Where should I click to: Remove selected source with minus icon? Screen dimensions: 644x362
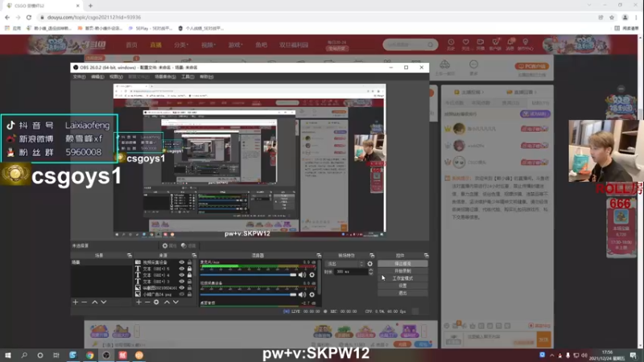pyautogui.click(x=147, y=302)
